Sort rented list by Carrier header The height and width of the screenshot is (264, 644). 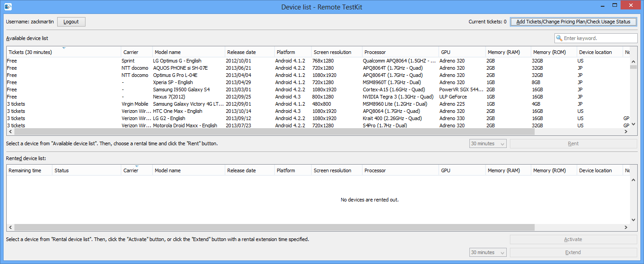pos(137,170)
